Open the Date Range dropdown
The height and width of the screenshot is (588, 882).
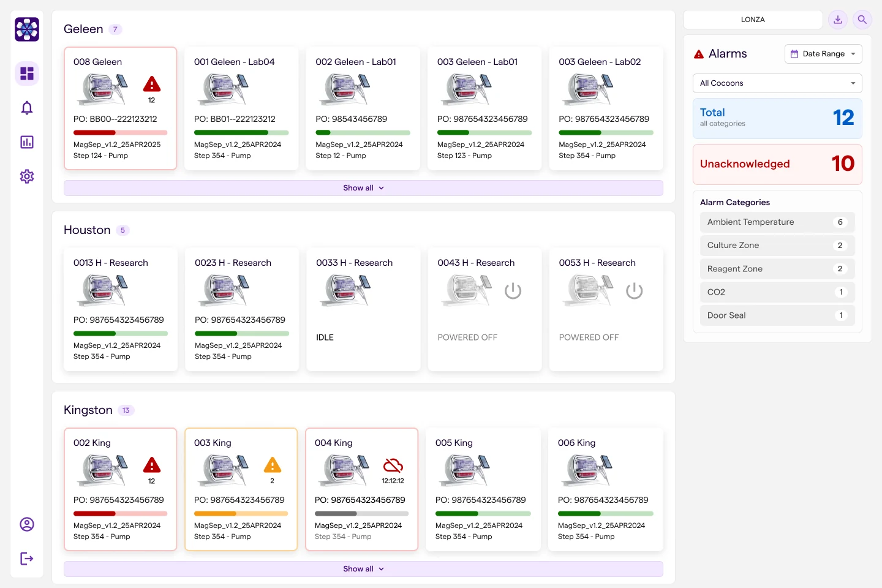823,54
